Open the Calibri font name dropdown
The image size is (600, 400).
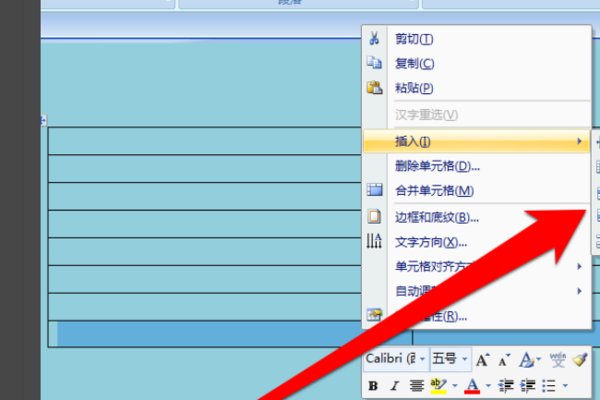point(422,359)
